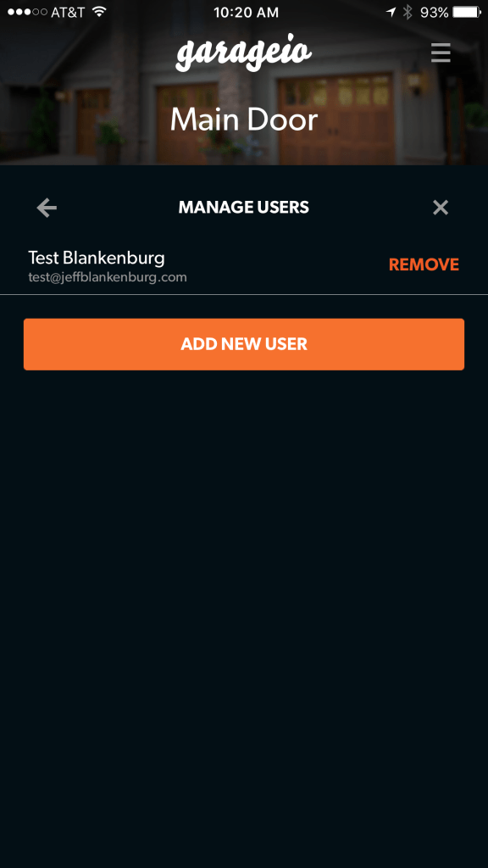
Task: Tap the test@jeffblankenburg.com email address
Action: tap(108, 277)
